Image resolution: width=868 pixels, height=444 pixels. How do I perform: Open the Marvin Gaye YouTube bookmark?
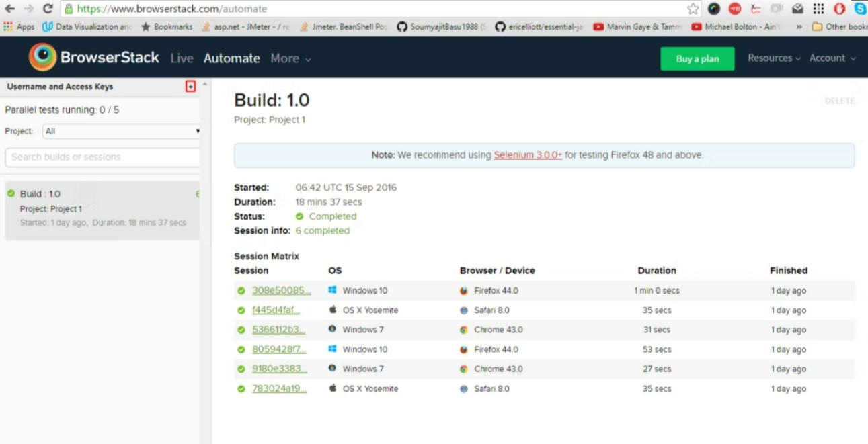(638, 27)
